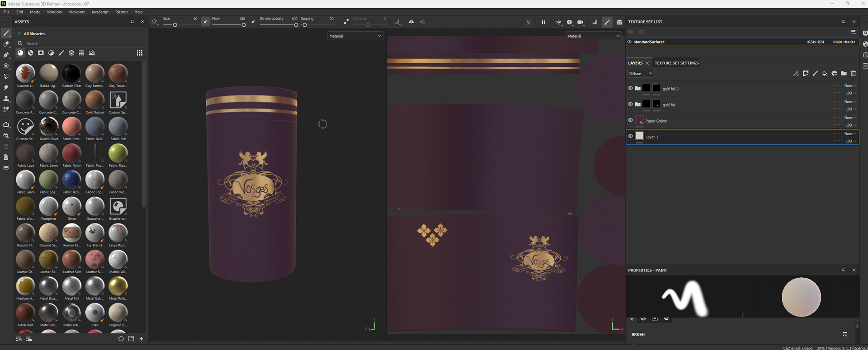Image resolution: width=868 pixels, height=350 pixels.
Task: Open blend mode dropdown for Paper Grainy
Action: coord(850,118)
